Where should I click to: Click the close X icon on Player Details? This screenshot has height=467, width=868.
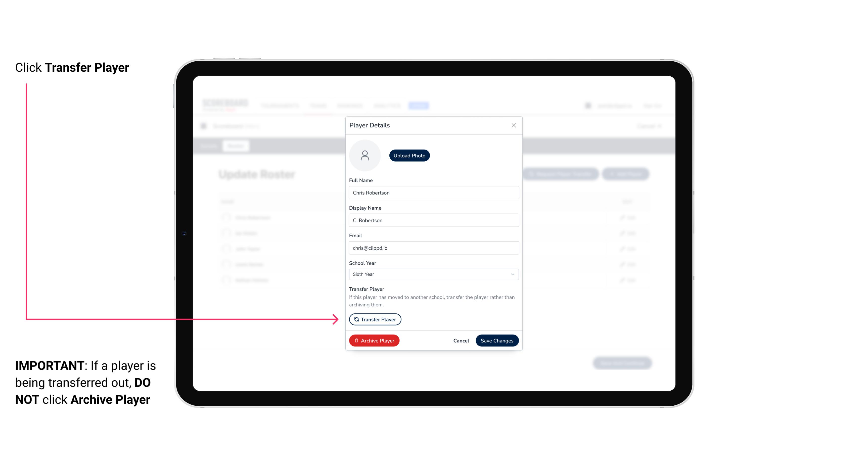pos(514,125)
